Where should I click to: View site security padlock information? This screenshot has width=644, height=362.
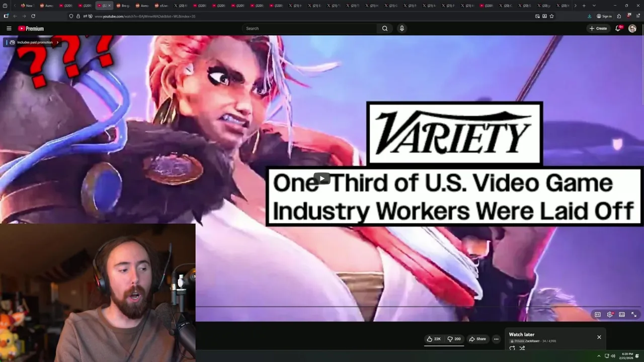pos(78,16)
